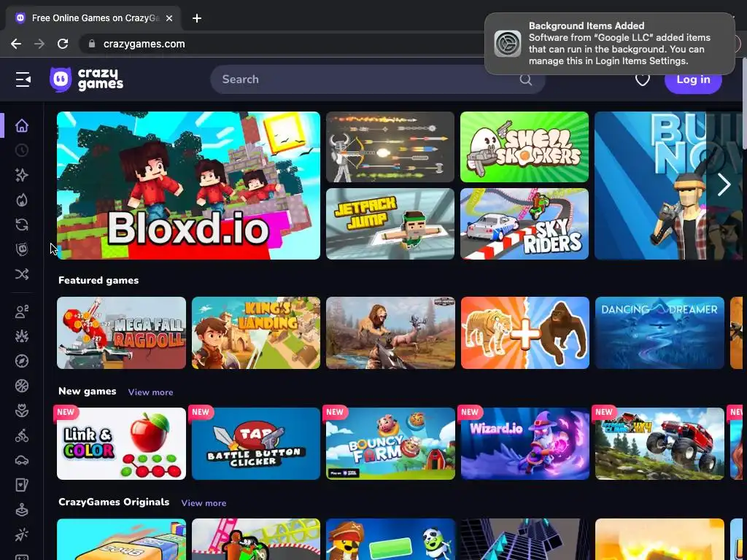Click the CrazyGames Originals heading
The height and width of the screenshot is (560, 747).
tap(114, 502)
